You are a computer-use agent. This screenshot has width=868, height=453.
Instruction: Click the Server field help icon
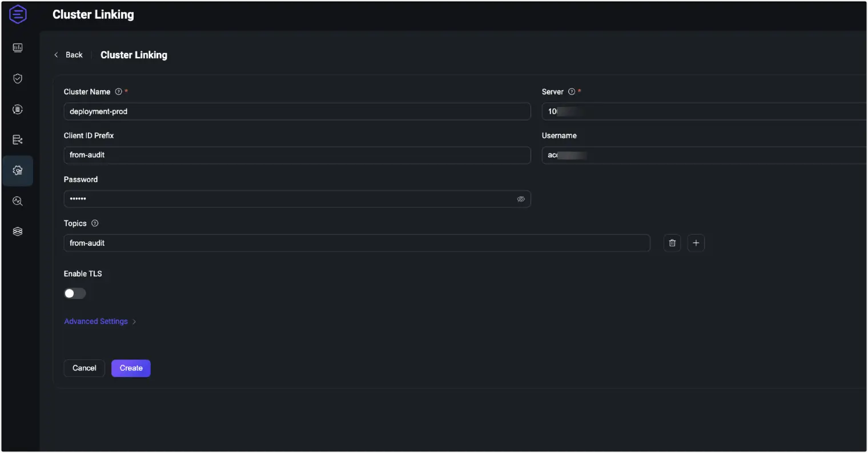(x=572, y=92)
